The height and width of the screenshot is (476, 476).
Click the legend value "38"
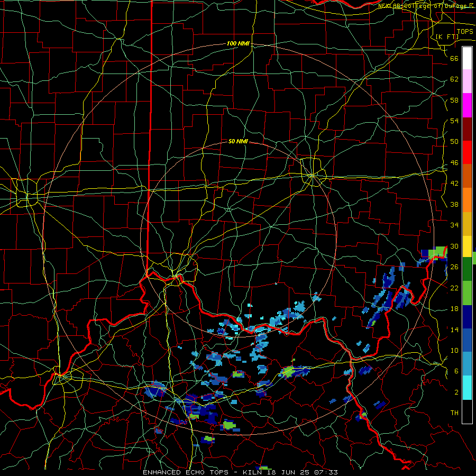454,204
